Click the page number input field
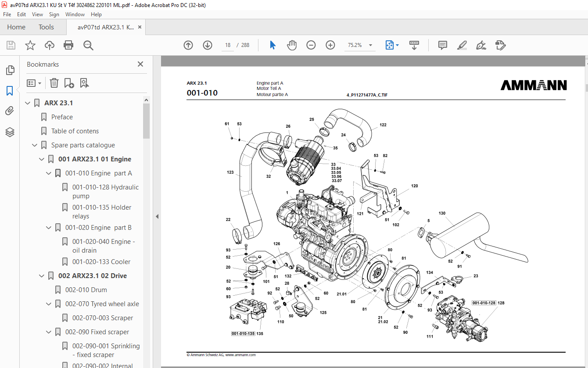The width and height of the screenshot is (588, 368). pos(228,45)
